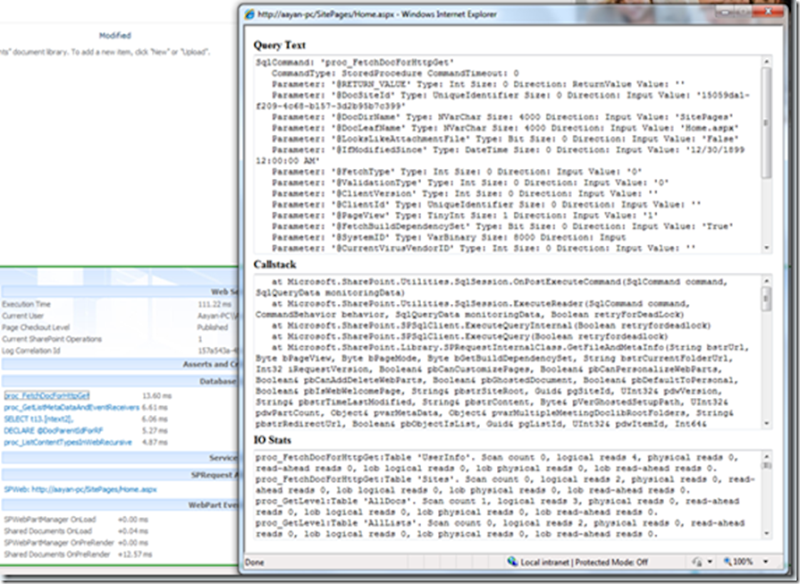Click the Internet Explorer title bar icon
This screenshot has height=584, width=800.
click(x=249, y=14)
